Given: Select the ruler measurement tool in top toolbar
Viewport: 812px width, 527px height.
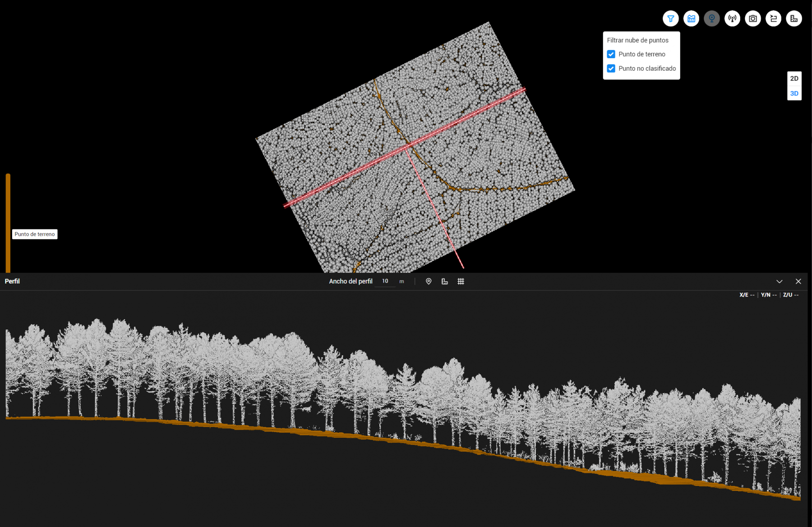Looking at the screenshot, I should tap(794, 18).
